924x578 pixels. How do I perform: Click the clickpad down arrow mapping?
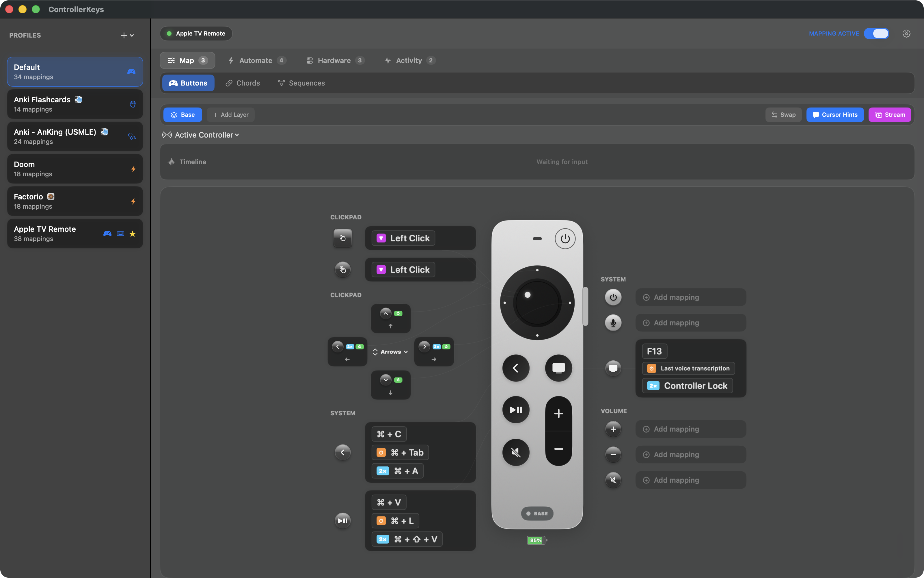point(391,385)
